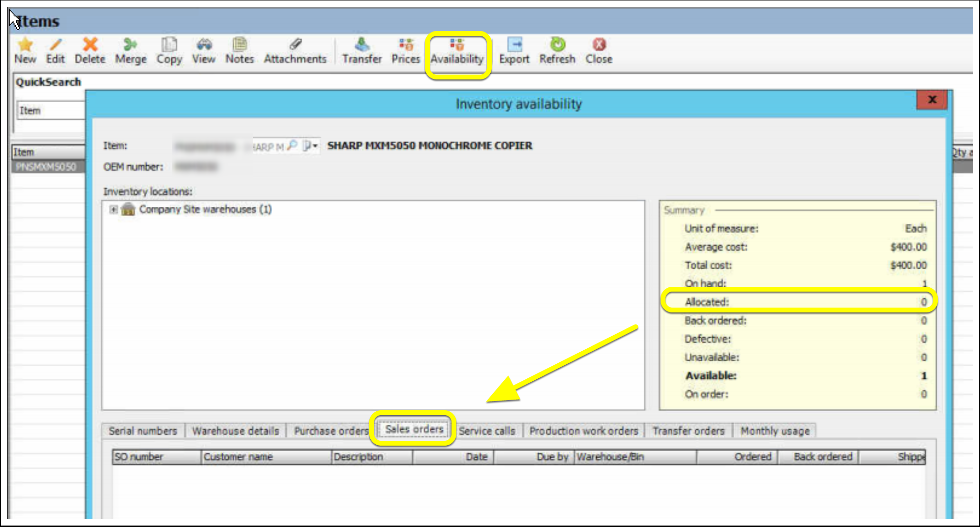Click the Description column header
The image size is (980, 527).
point(372,457)
